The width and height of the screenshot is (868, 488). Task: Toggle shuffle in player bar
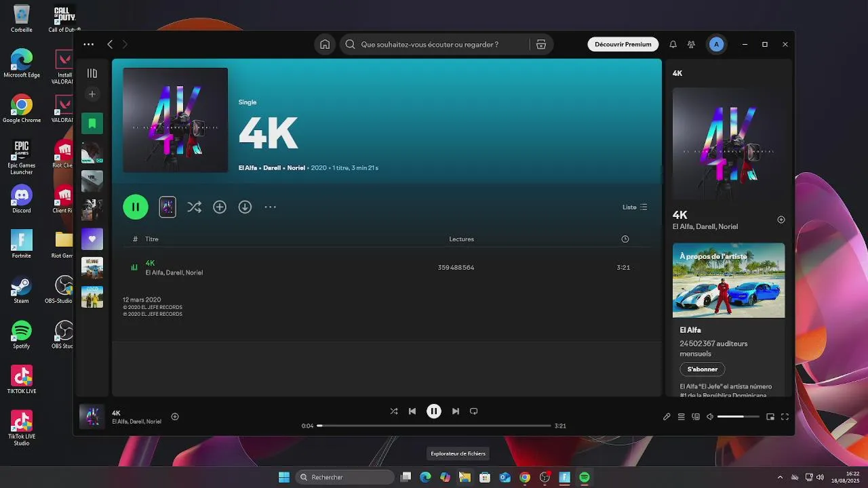click(x=394, y=411)
